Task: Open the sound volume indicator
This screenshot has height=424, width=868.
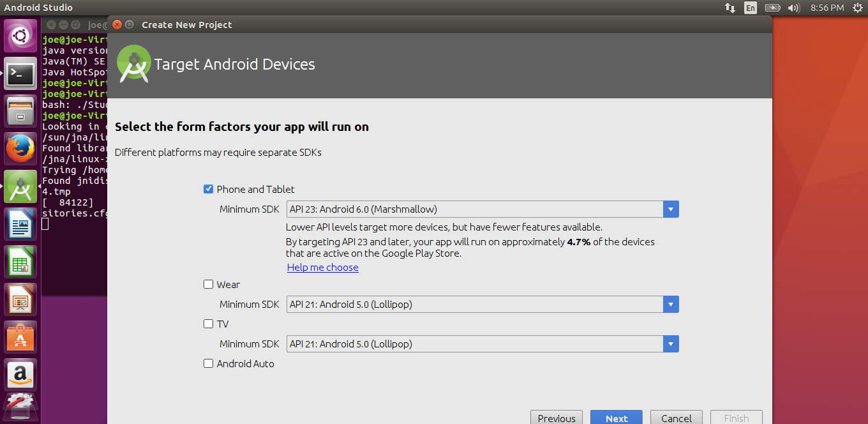Action: [x=794, y=8]
